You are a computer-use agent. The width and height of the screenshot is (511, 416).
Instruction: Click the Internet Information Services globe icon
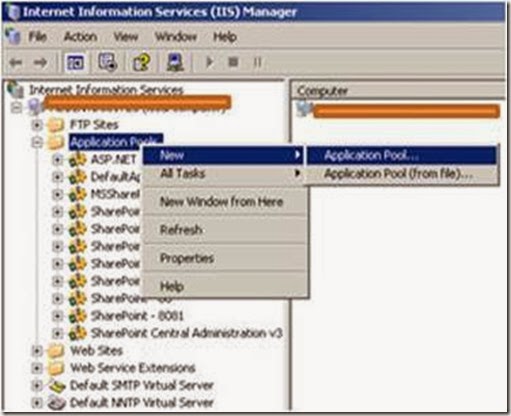(15, 89)
